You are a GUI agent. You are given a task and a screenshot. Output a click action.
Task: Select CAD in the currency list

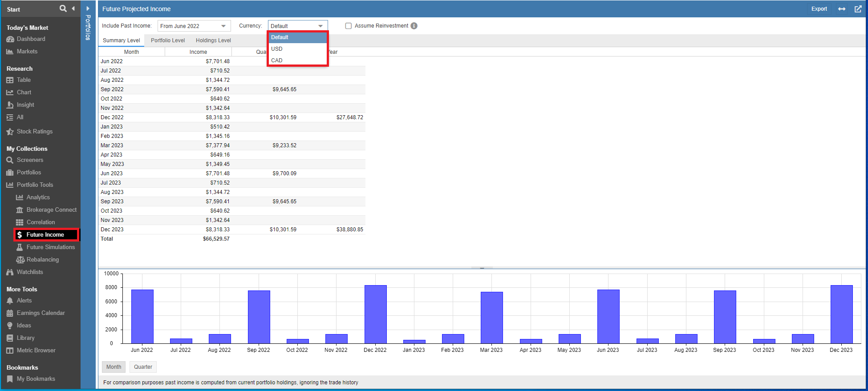297,60
